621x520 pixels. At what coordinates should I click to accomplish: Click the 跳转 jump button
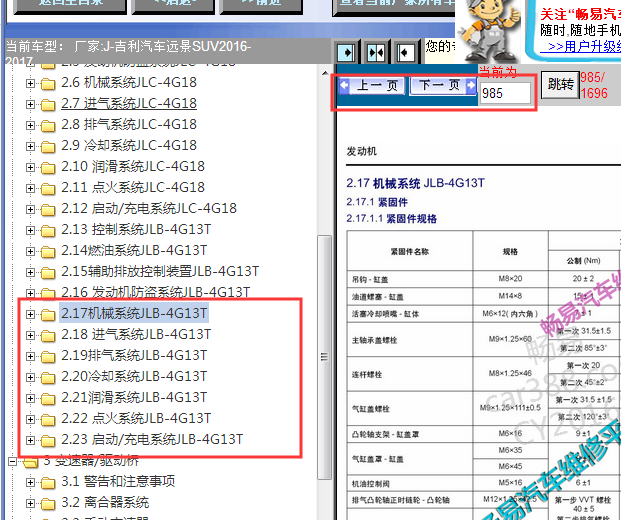560,84
